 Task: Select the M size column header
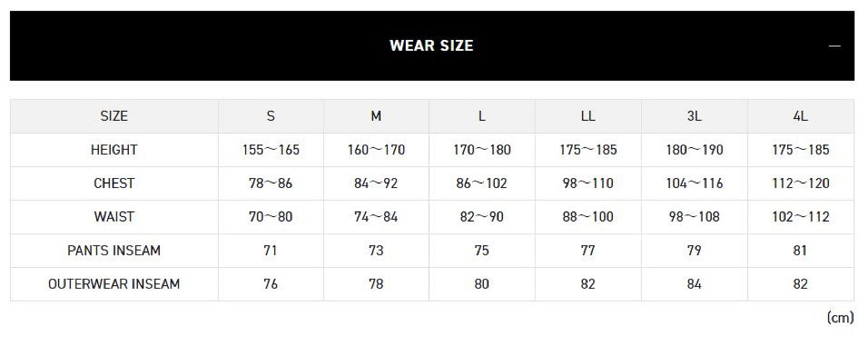(376, 117)
